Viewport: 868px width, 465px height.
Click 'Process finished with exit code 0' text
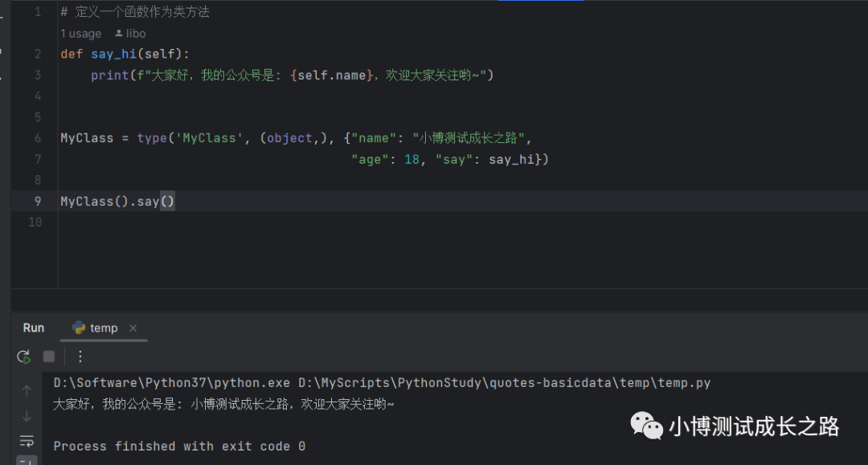pyautogui.click(x=179, y=446)
